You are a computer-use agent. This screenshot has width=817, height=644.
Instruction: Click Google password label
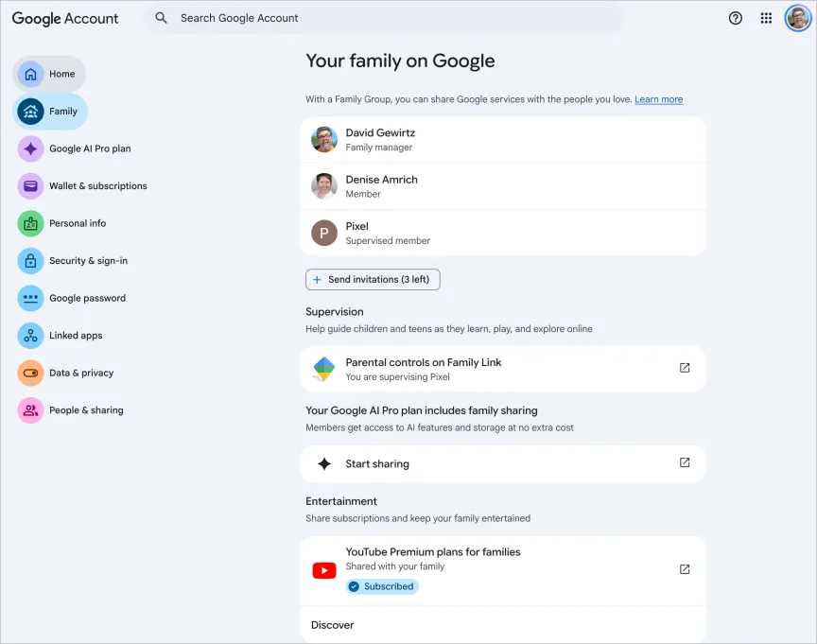88,299
